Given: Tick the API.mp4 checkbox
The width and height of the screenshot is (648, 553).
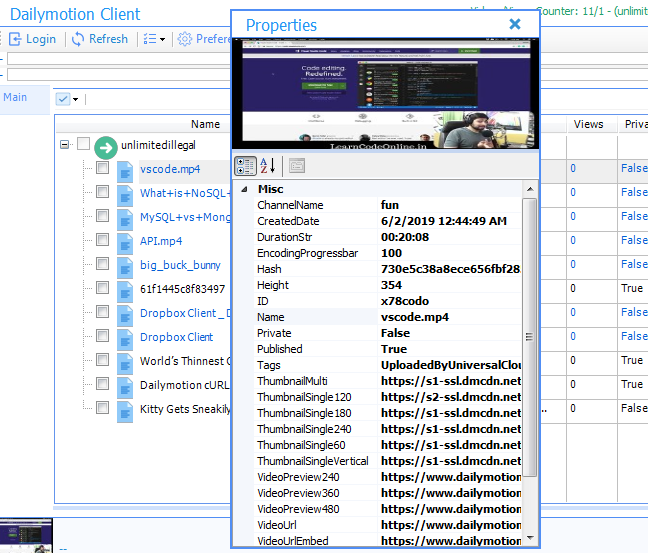Looking at the screenshot, I should tap(102, 240).
